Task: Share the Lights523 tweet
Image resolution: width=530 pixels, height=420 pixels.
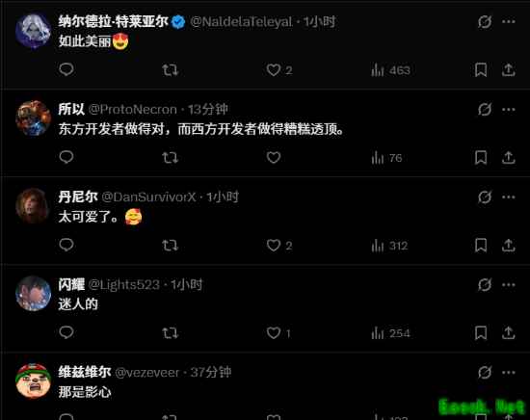Action: [509, 333]
